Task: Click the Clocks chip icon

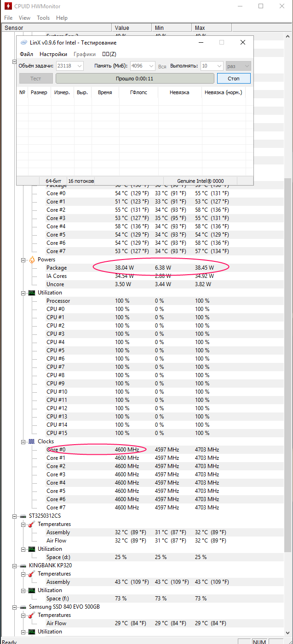Action: [32, 441]
